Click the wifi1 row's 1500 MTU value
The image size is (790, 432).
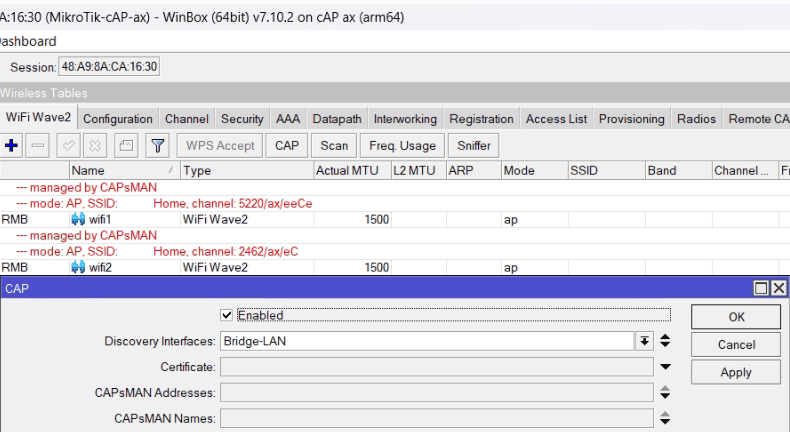pyautogui.click(x=377, y=219)
